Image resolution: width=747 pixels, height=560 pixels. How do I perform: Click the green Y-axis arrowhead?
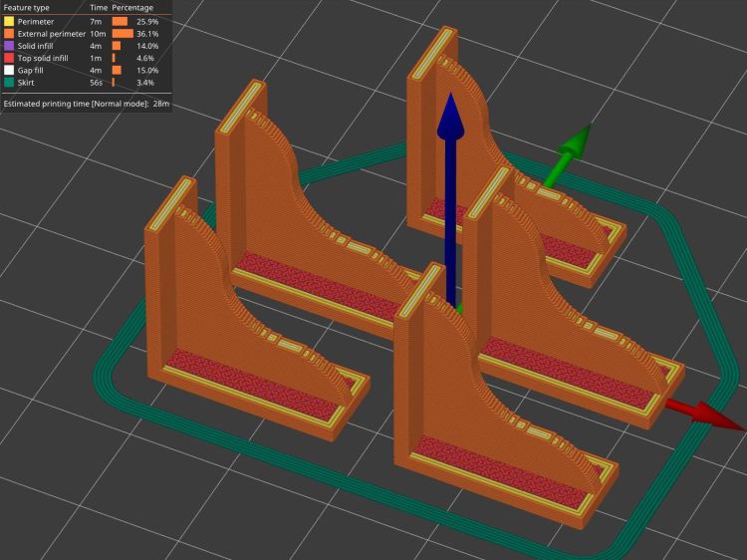[575, 140]
